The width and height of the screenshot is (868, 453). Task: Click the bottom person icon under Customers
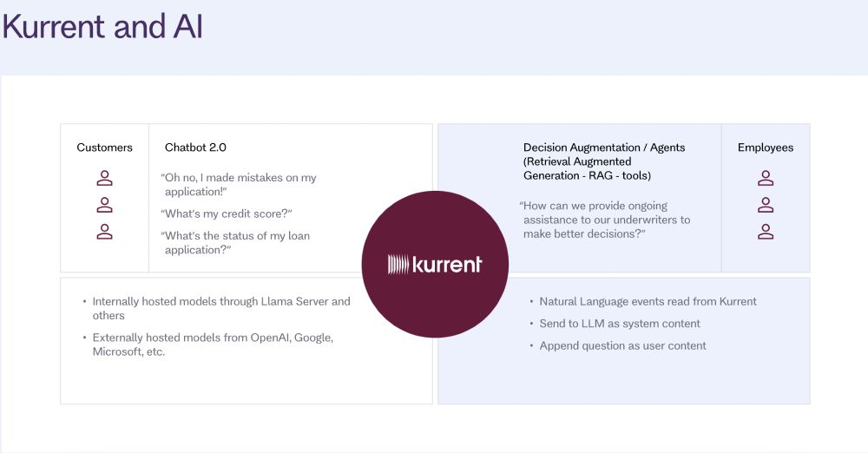[x=105, y=232]
